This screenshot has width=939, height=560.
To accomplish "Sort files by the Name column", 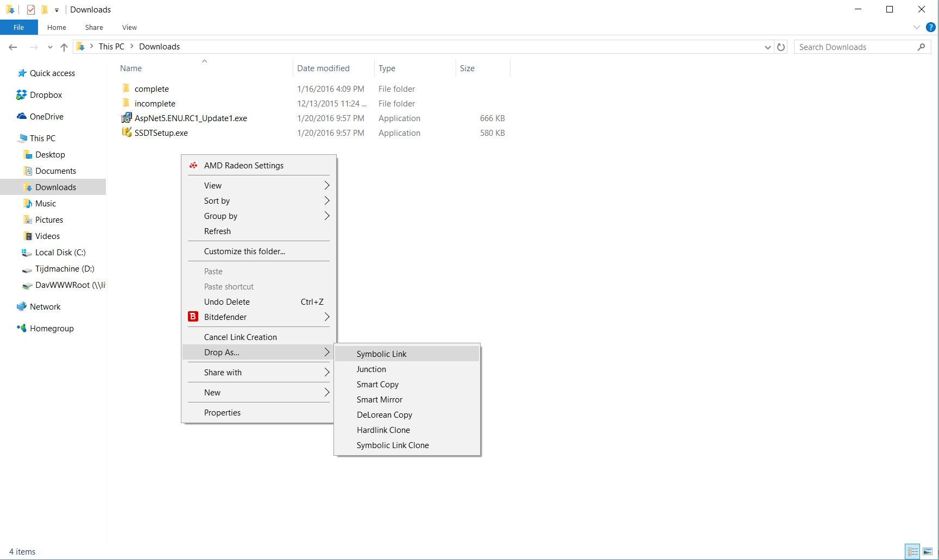I will (204, 68).
